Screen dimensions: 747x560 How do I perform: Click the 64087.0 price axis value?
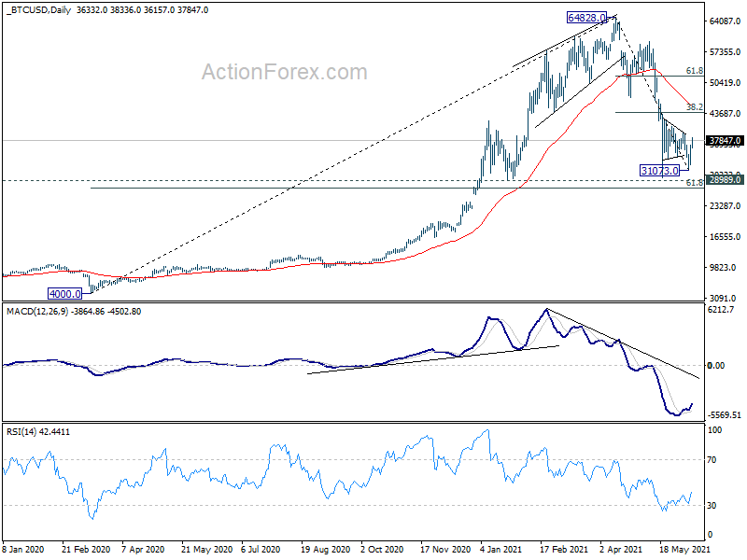point(726,21)
